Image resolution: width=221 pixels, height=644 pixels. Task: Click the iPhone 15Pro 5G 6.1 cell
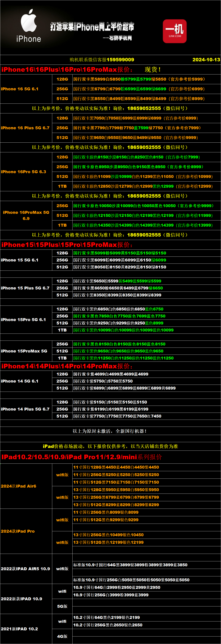tap(26, 320)
